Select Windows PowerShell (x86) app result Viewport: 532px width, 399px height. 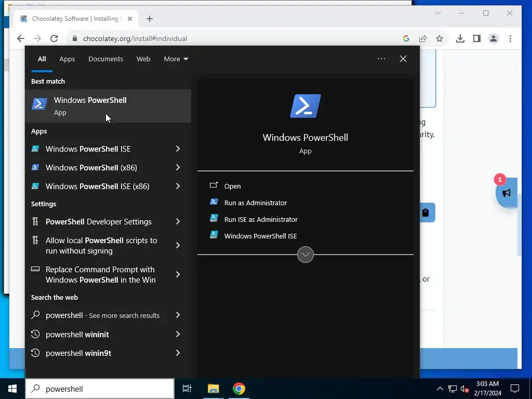pyautogui.click(x=91, y=168)
